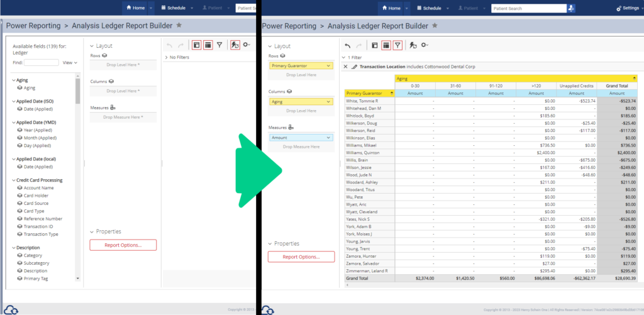The width and height of the screenshot is (644, 315).
Task: Click the undo arrow in right panel toolbar
Action: [348, 45]
